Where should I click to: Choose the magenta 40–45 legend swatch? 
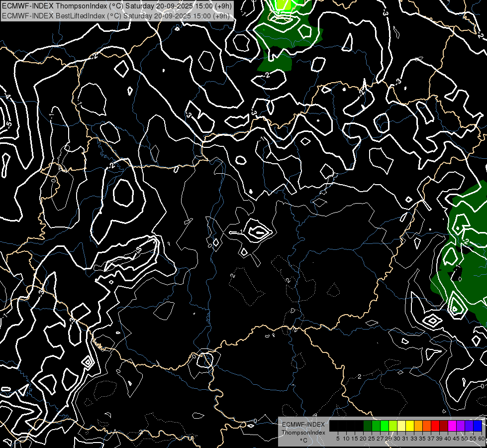pyautogui.click(x=452, y=426)
